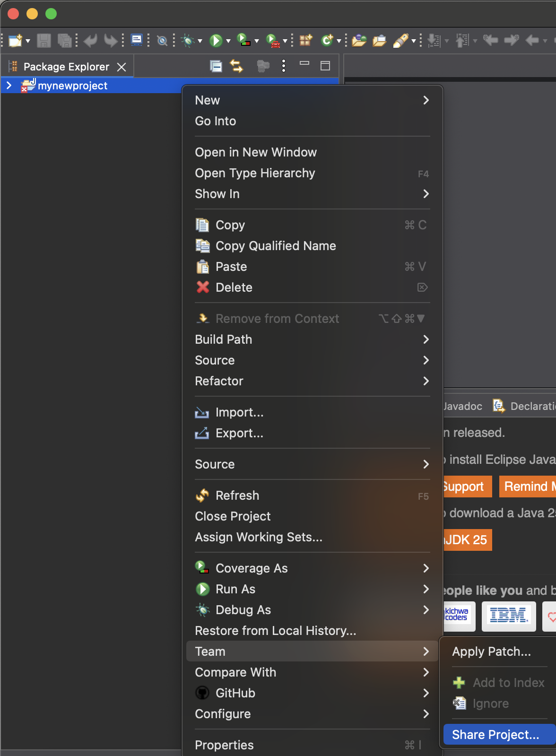Click Refresh in the context menu
Viewport: 556px width, 756px height.
(x=237, y=495)
